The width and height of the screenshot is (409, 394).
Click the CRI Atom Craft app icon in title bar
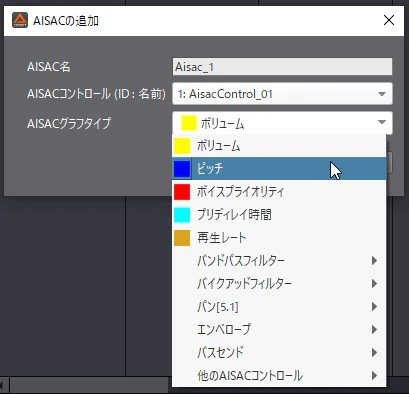(20, 20)
